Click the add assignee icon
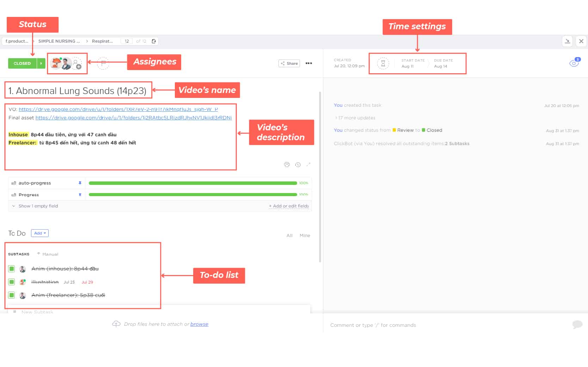The image size is (588, 367). [78, 64]
